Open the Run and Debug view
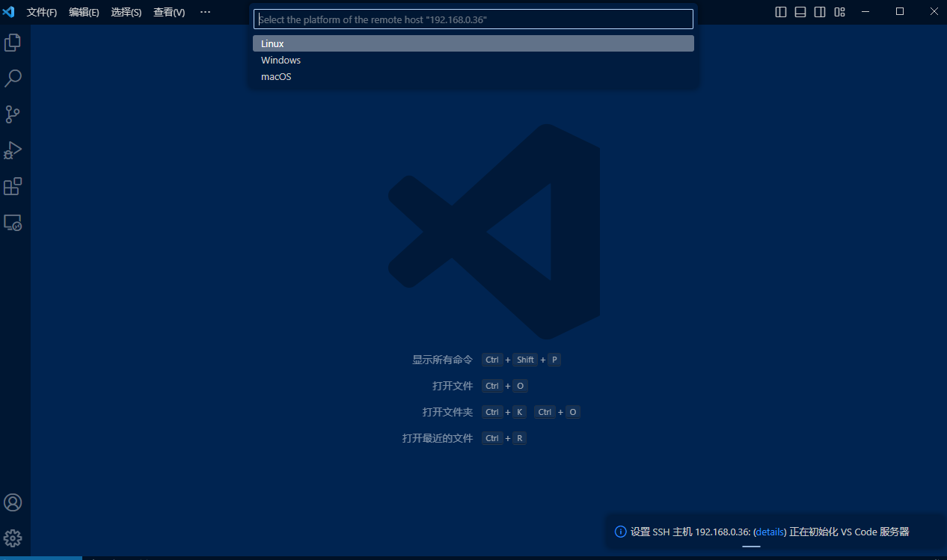947x560 pixels. [x=13, y=150]
